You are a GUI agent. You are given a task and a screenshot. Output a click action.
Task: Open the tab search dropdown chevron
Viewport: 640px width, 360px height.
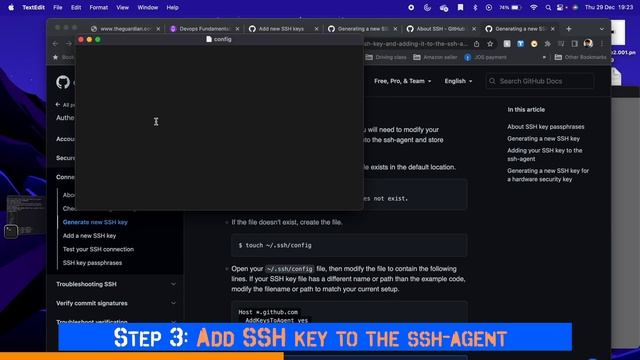click(602, 29)
